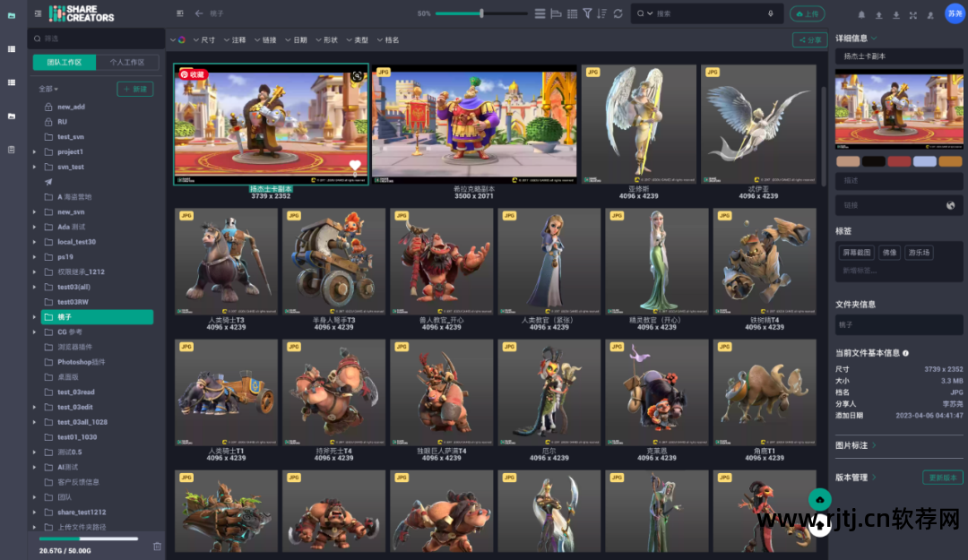Viewport: 968px width, 560px height.
Task: Click the third table icon in the left rail
Action: tap(12, 82)
